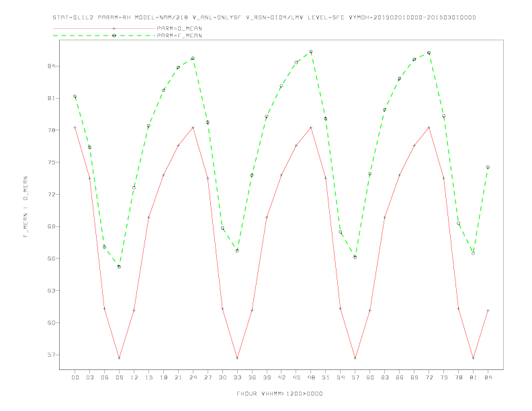Click y-axis tick value 63
This screenshot has width=532, height=411.
(52, 291)
